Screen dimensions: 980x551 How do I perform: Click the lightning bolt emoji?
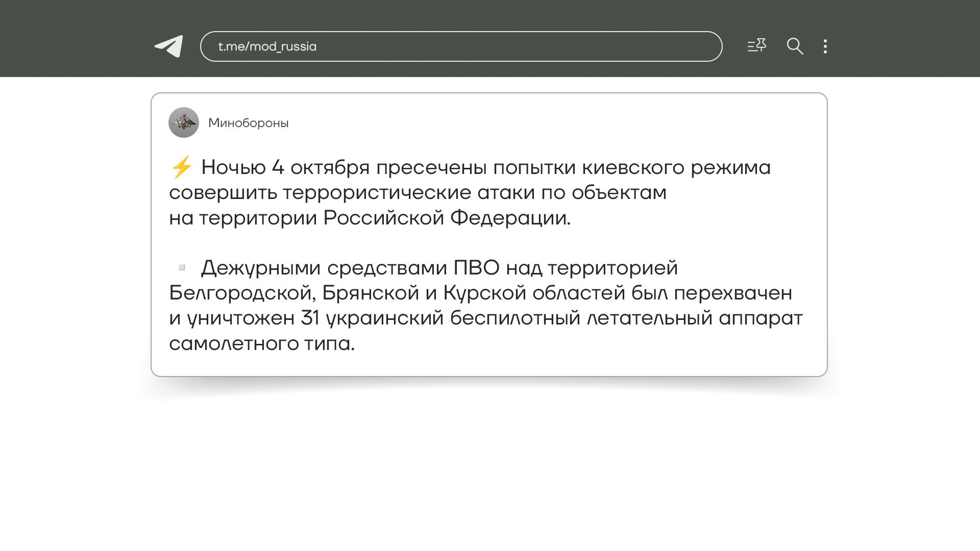click(x=181, y=167)
